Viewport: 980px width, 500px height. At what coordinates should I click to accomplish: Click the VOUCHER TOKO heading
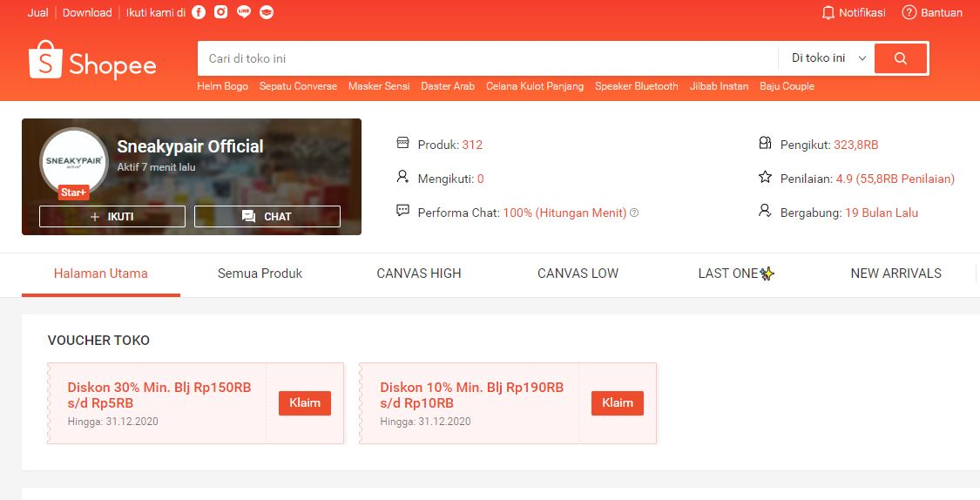98,341
